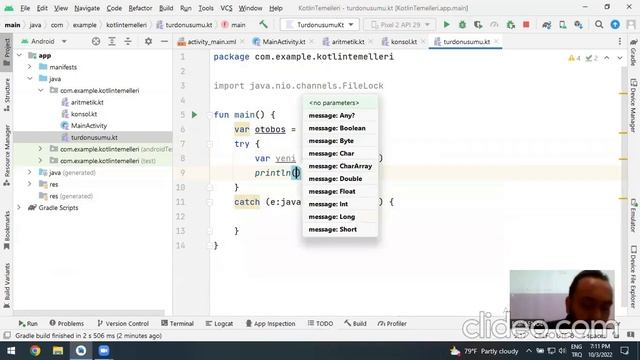Open Device File Explorer side panel
Screen dimensions: 640x360
pyautogui.click(x=633, y=276)
